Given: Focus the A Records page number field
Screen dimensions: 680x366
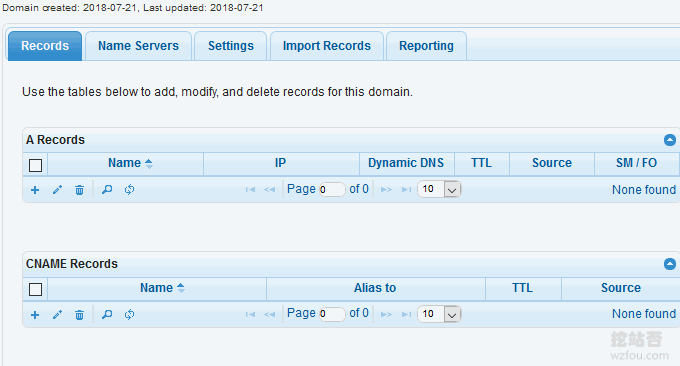Looking at the screenshot, I should click(332, 190).
